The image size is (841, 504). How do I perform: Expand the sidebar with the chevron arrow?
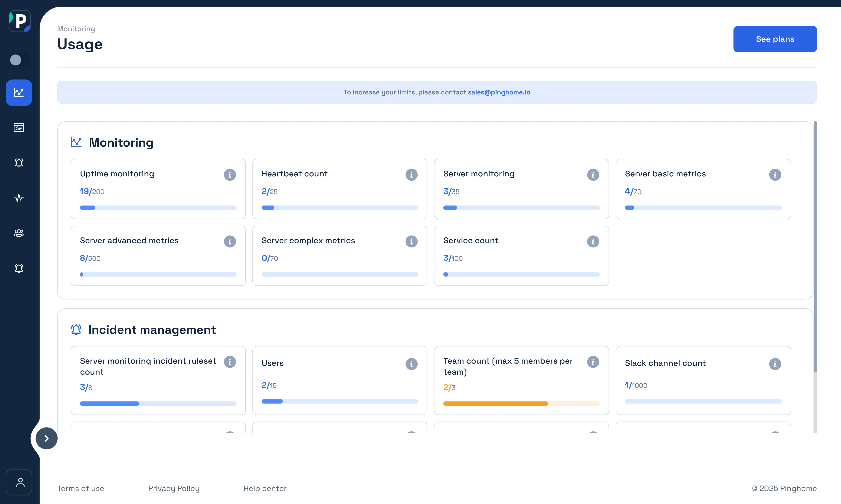[x=46, y=438]
